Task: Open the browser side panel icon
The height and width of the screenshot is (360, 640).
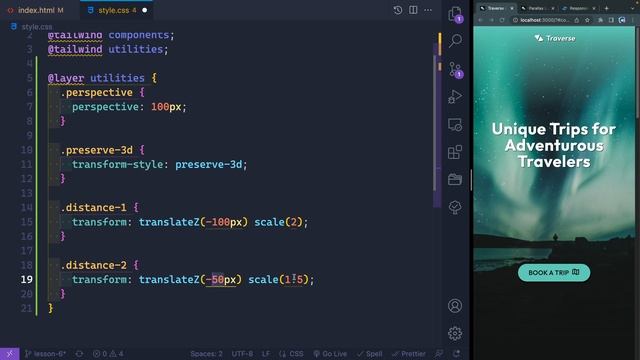Action: 611,20
